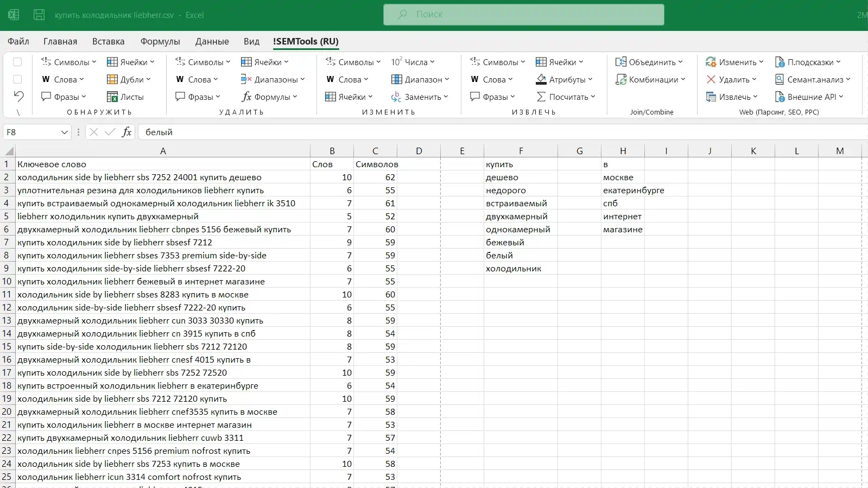Switch to the Формулы ribbon tab
The height and width of the screenshot is (488, 868).
[160, 41]
